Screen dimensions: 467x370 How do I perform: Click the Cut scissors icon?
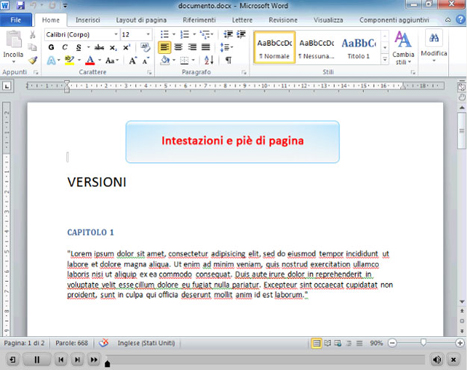point(32,35)
